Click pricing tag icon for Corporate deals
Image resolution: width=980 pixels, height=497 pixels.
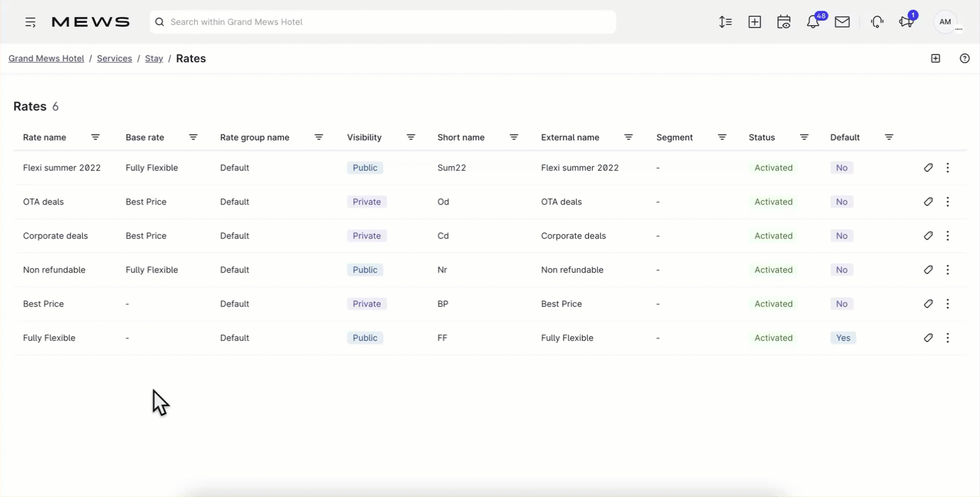[x=928, y=236]
